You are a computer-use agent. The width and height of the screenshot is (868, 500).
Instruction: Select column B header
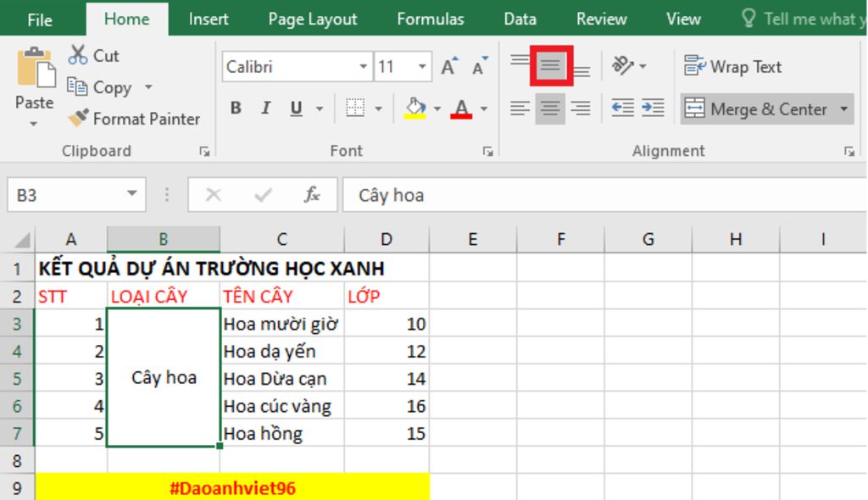coord(164,239)
